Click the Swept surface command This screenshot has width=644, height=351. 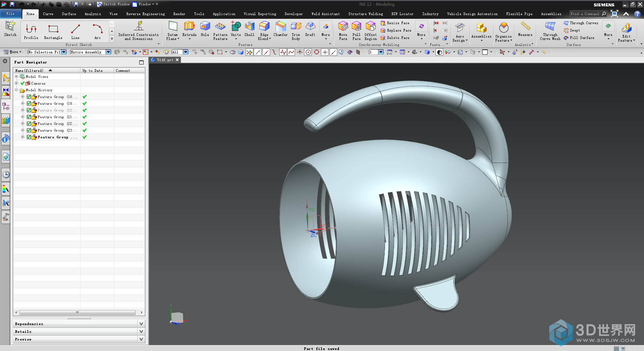[572, 31]
